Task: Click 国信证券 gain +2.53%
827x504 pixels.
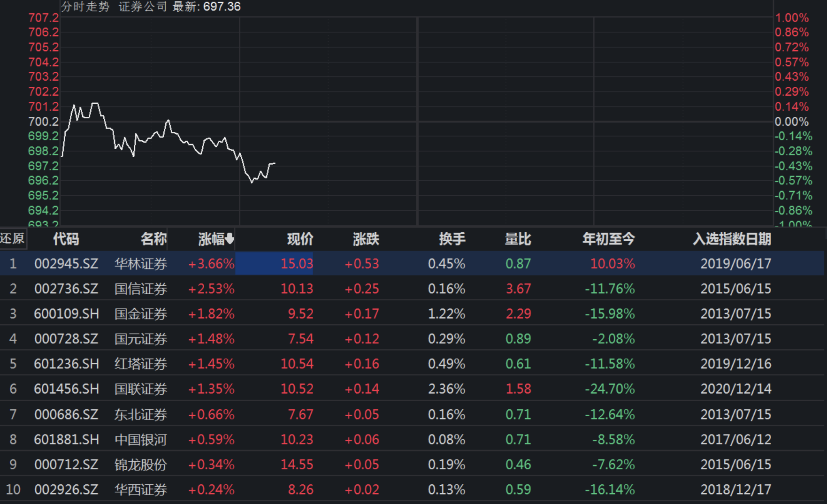Action: click(211, 289)
